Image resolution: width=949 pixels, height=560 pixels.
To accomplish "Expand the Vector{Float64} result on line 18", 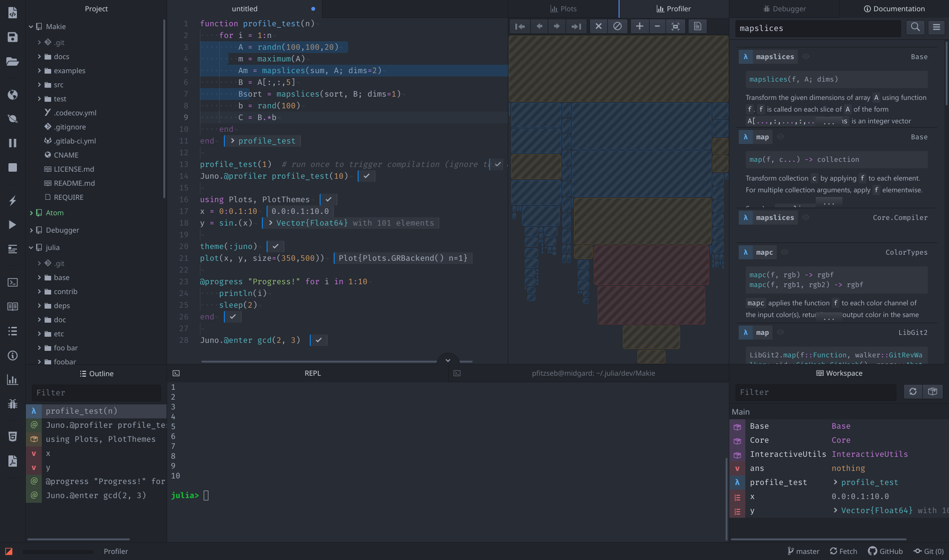I will (x=271, y=223).
